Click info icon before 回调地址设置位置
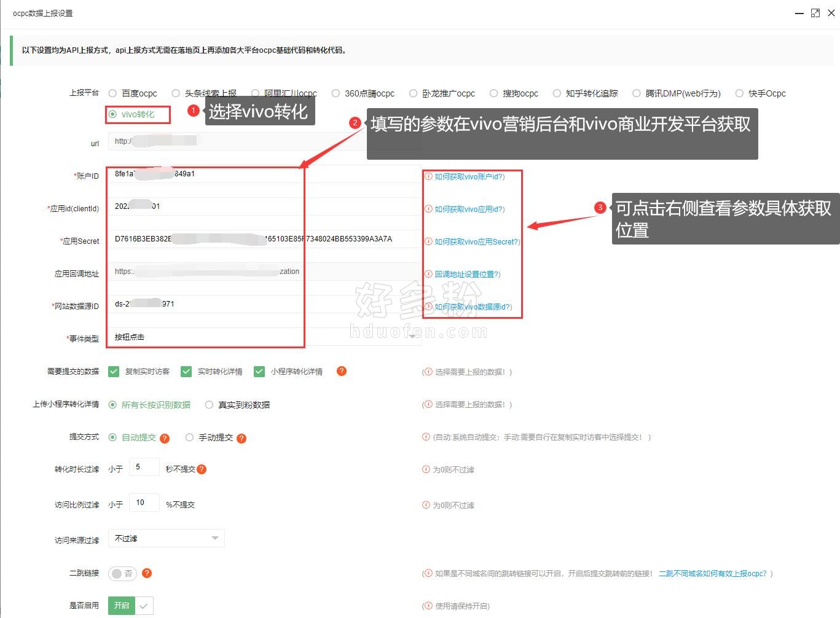 click(x=429, y=274)
